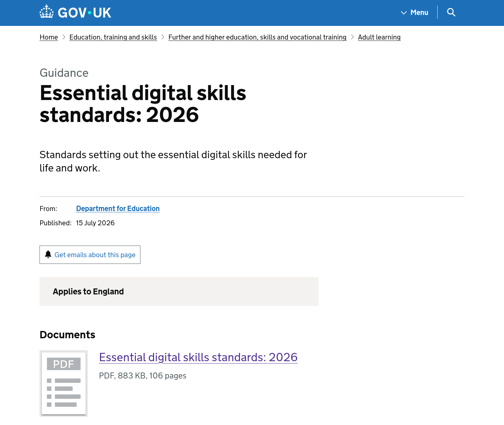This screenshot has width=504, height=425.
Task: Open Further and higher education breadcrumb
Action: (x=257, y=37)
